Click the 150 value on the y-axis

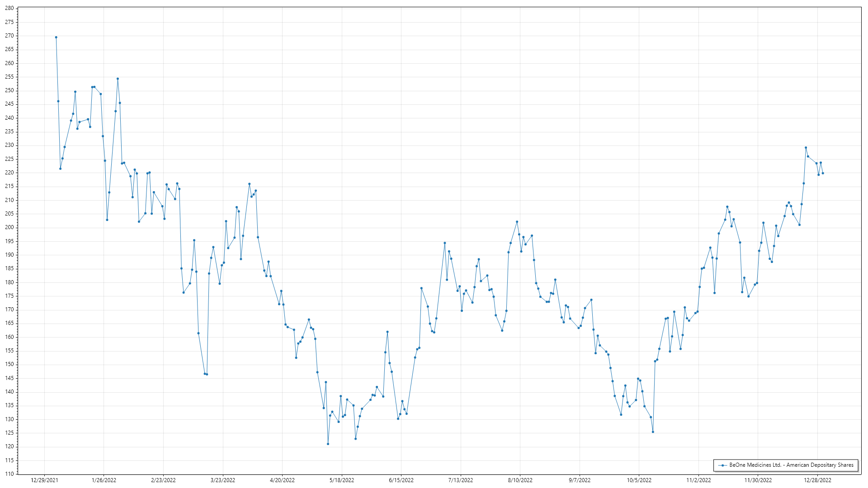pyautogui.click(x=9, y=364)
